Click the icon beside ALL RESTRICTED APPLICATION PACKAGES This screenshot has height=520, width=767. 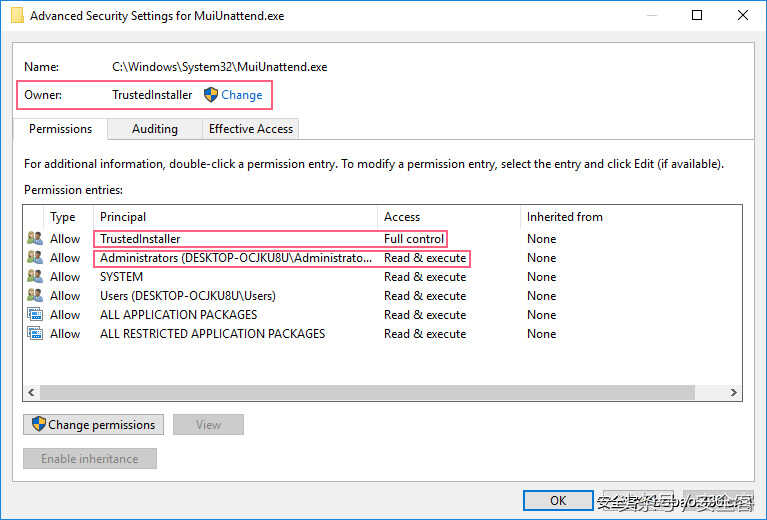click(x=35, y=334)
